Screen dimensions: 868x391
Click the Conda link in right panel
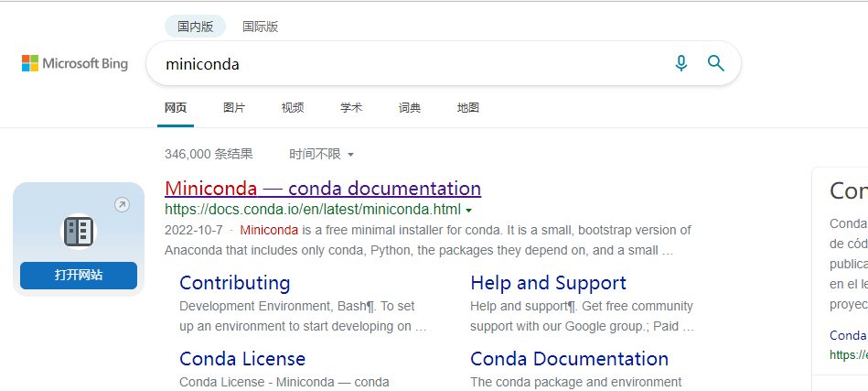(848, 335)
